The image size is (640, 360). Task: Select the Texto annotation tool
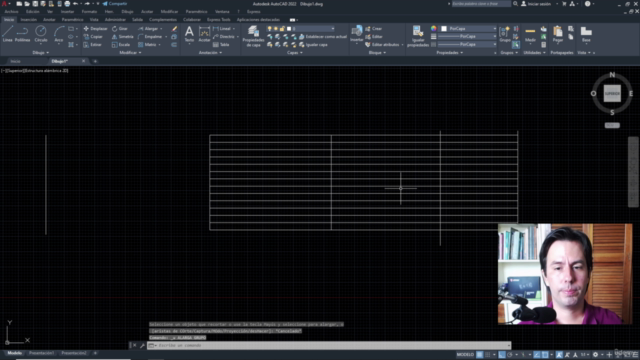(x=189, y=33)
